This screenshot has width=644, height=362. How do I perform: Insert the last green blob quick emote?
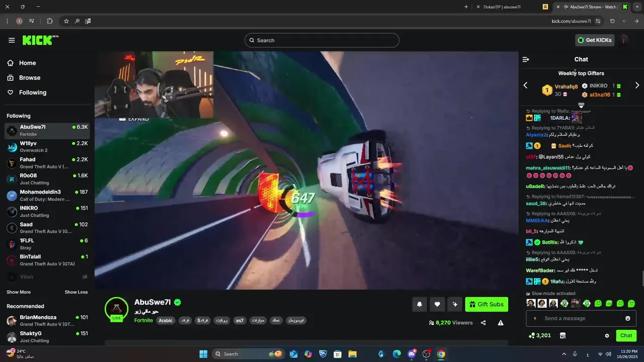[631, 303]
